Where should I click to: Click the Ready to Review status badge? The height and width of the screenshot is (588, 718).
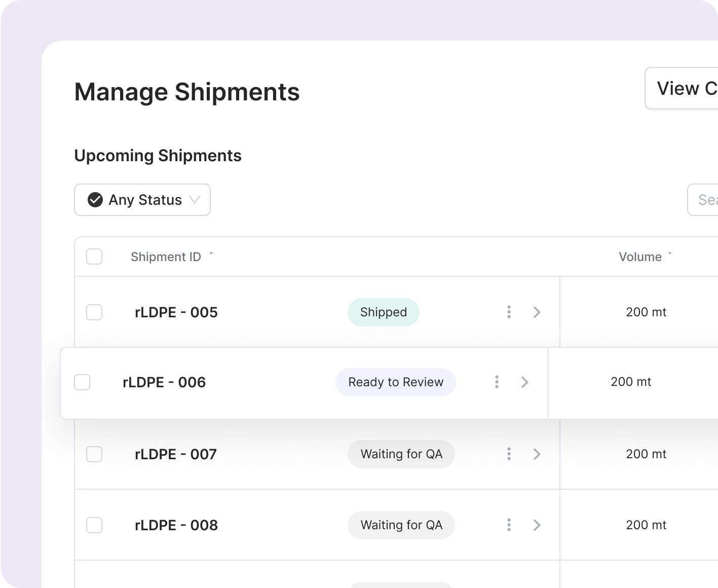[396, 382]
